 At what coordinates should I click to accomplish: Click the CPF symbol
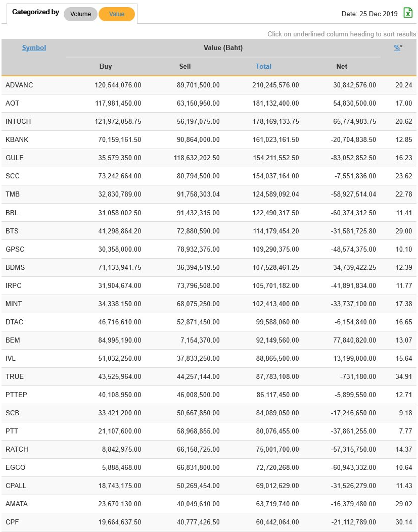coord(12,522)
